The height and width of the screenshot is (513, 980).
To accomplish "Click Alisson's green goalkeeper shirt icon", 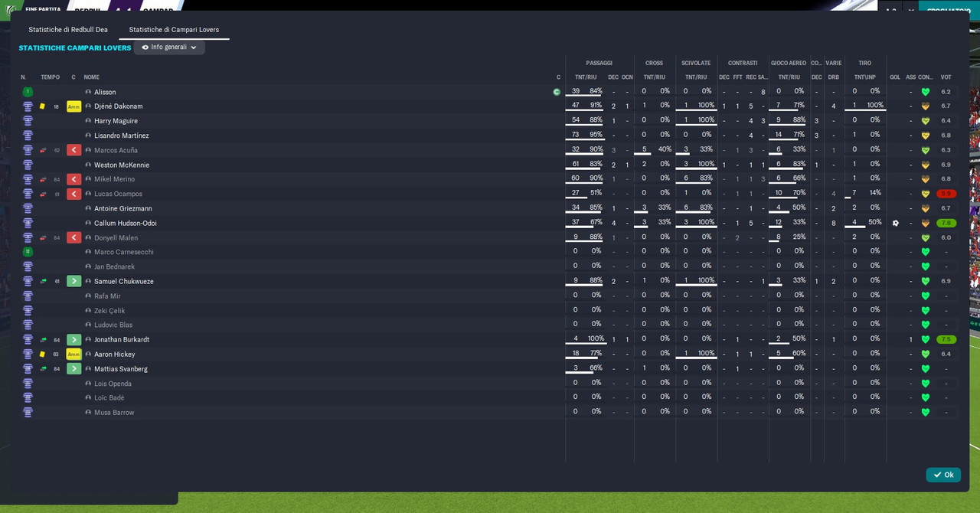I will pos(28,92).
